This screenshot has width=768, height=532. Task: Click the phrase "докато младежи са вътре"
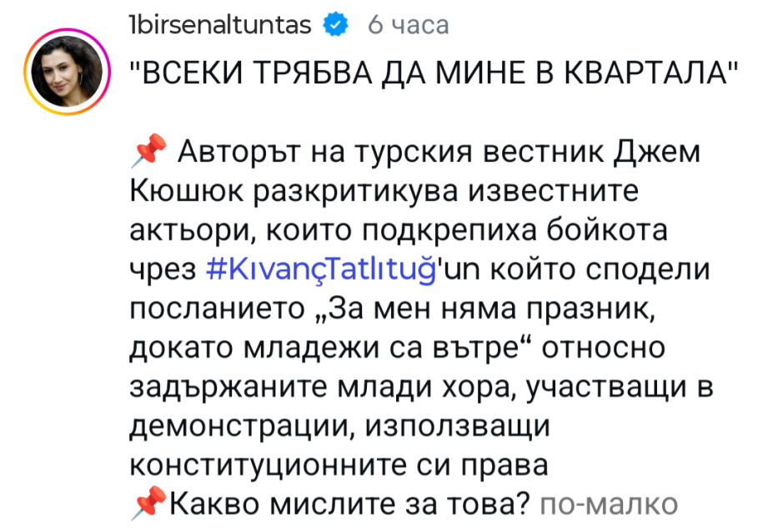pyautogui.click(x=324, y=348)
